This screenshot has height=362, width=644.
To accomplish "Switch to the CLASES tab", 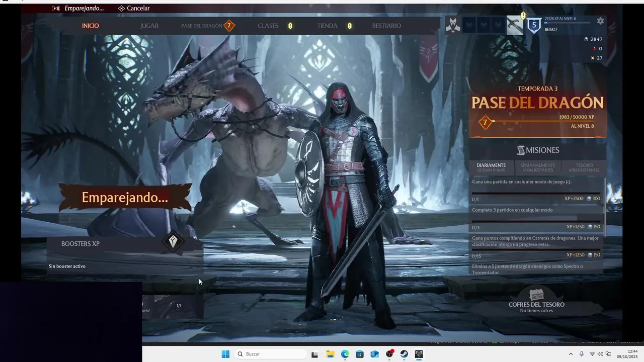I will [268, 26].
